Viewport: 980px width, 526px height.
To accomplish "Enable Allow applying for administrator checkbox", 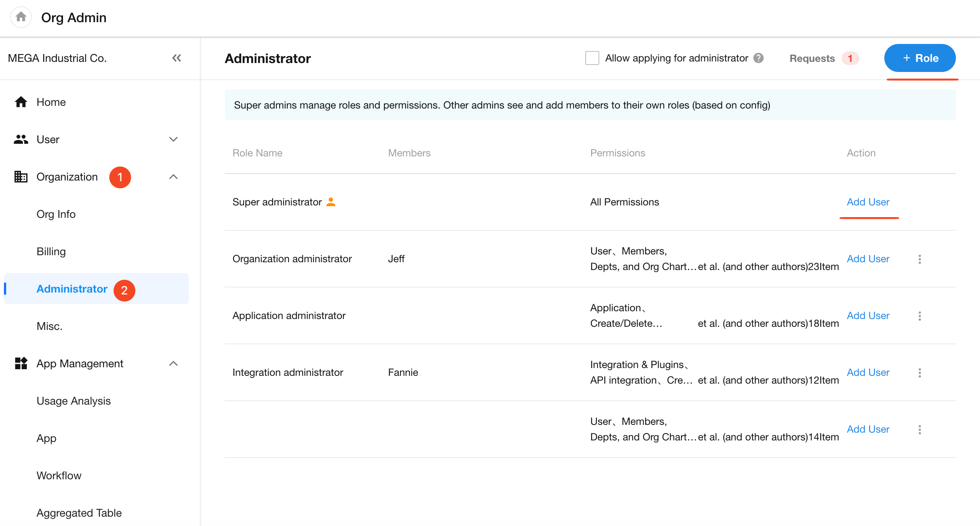I will [592, 58].
